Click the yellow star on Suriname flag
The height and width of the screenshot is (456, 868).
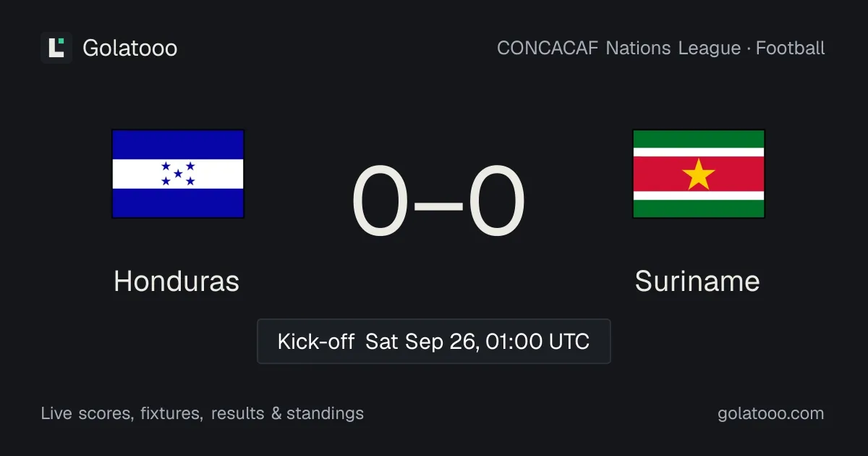pos(699,174)
